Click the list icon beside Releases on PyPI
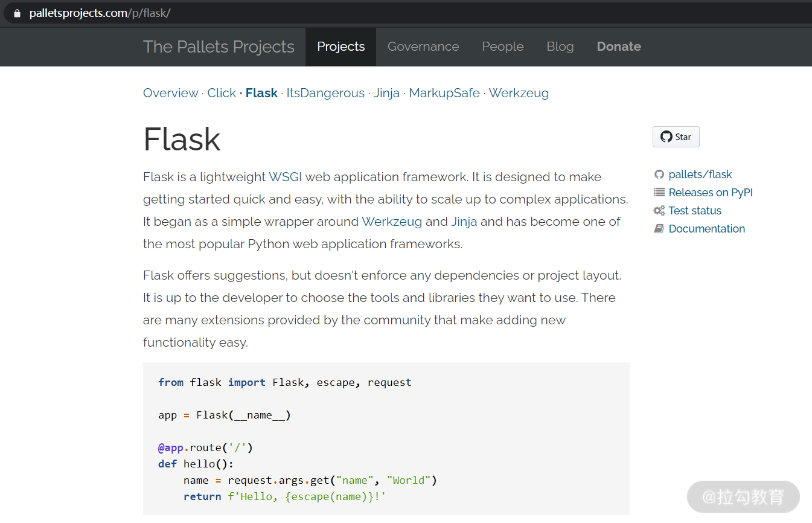 (x=659, y=193)
